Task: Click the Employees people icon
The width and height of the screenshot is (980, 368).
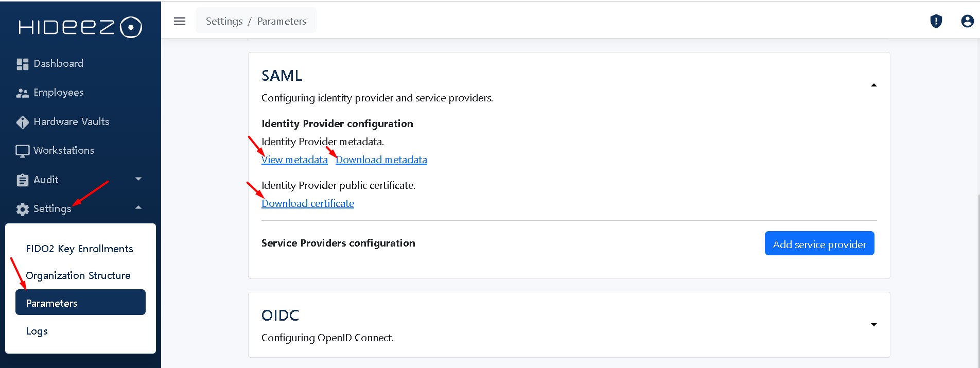Action: [22, 93]
